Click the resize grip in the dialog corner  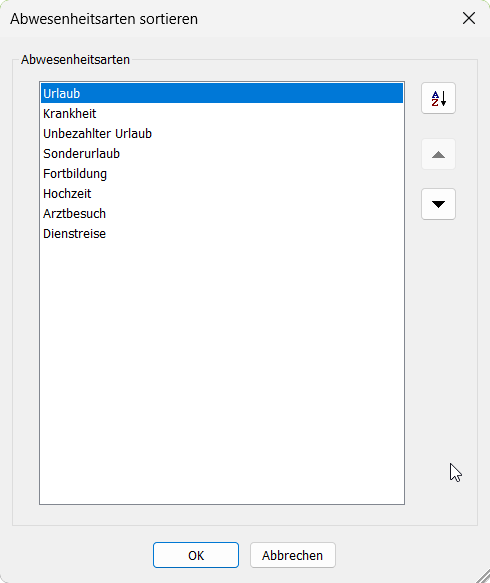coord(483,576)
